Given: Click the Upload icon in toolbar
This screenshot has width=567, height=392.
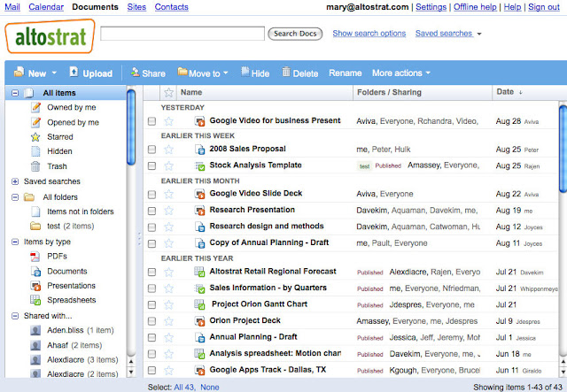Looking at the screenshot, I should point(74,73).
